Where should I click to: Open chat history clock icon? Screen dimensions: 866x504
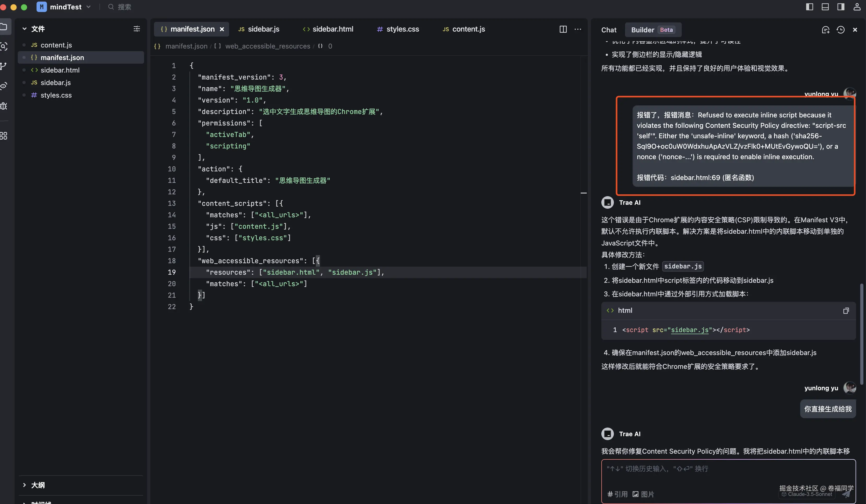(x=841, y=30)
